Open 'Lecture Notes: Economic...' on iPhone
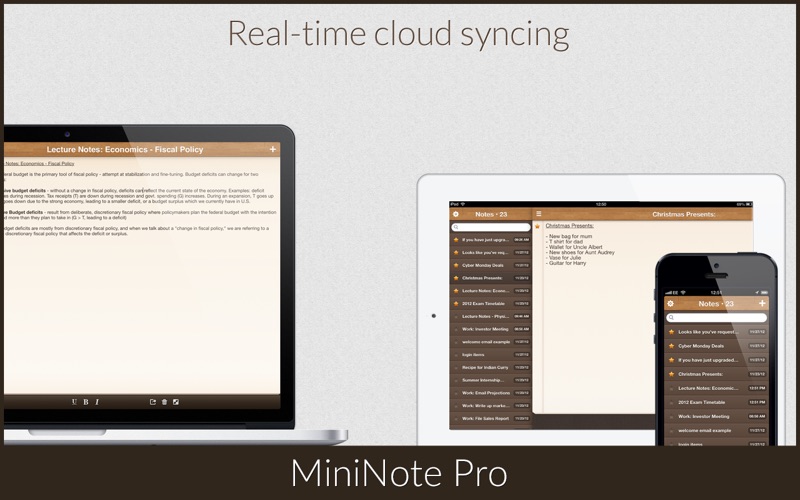Screen dimensions: 800x500 coord(716,388)
